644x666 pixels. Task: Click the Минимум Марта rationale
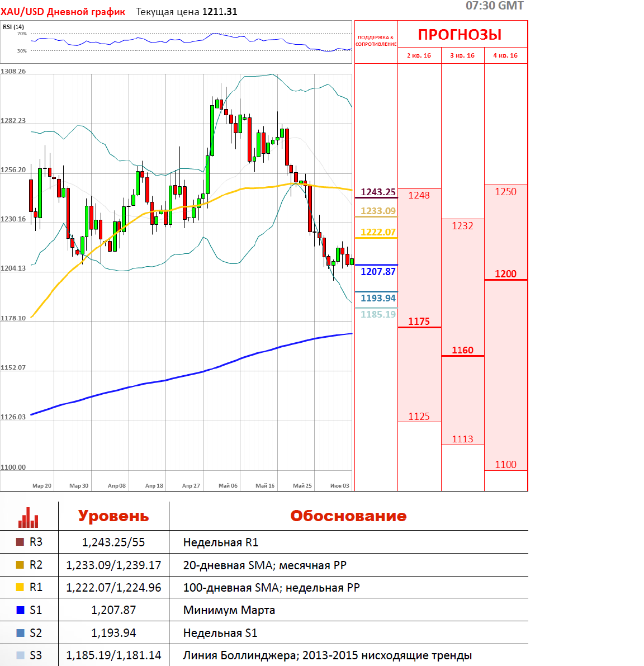coord(229,610)
